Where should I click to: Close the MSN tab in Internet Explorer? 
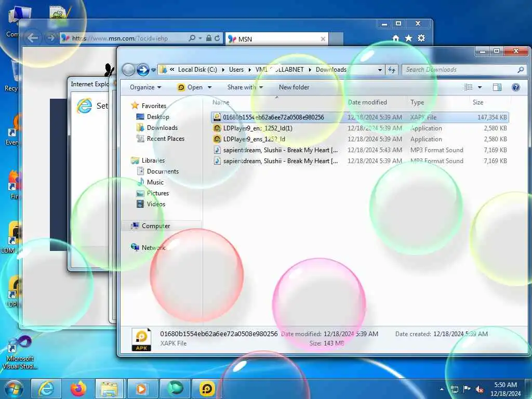(323, 39)
